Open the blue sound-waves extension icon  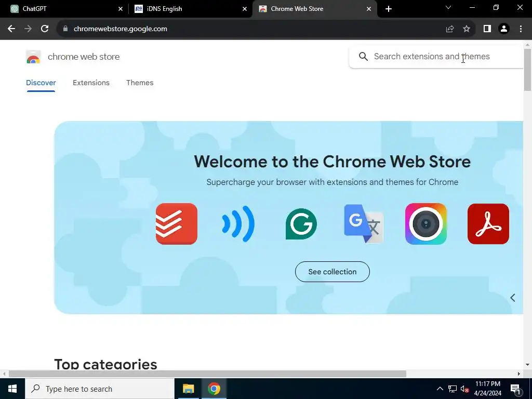238,224
